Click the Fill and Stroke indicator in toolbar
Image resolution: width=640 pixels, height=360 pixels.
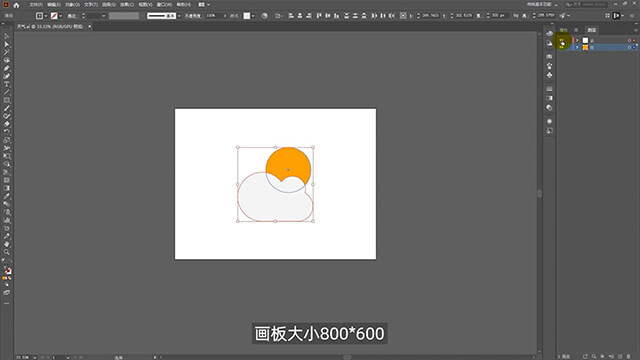click(7, 270)
